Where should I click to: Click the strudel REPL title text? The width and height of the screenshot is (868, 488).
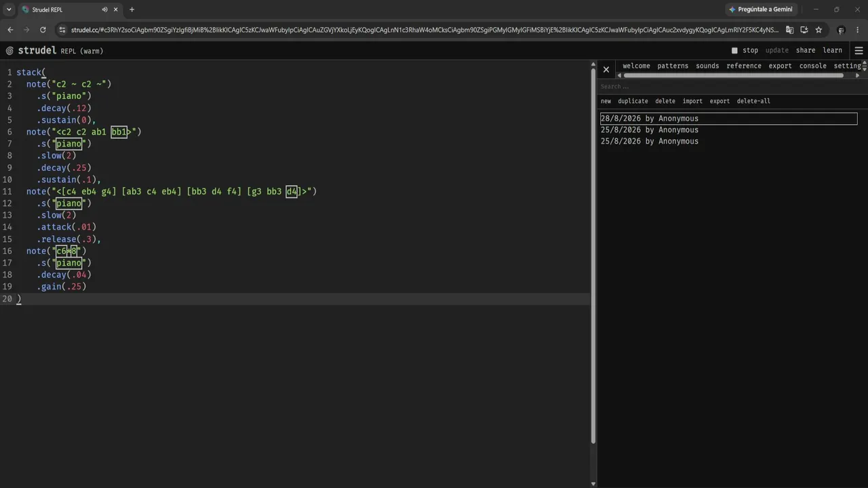click(x=60, y=51)
